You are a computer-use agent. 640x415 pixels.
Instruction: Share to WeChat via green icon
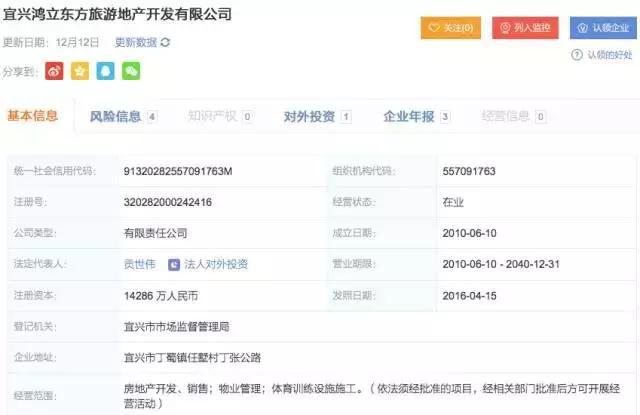coord(131,71)
